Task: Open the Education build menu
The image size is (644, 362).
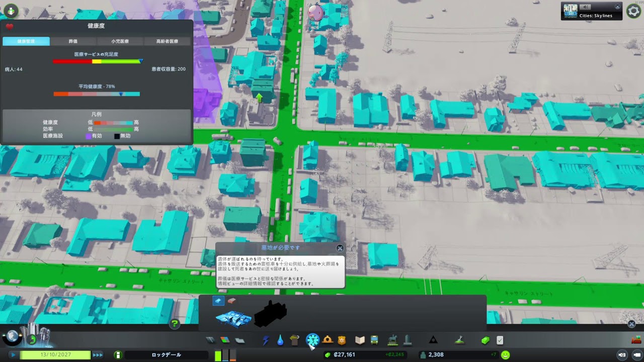Action: [360, 340]
